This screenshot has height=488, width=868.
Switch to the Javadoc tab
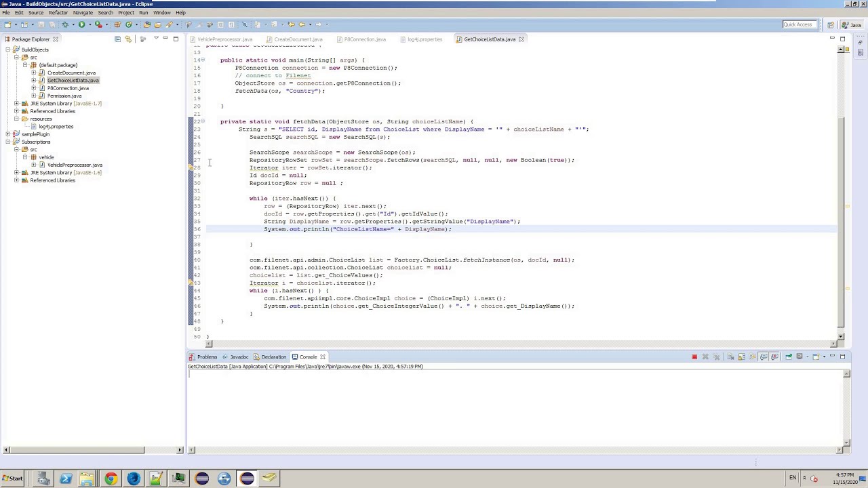click(x=236, y=357)
